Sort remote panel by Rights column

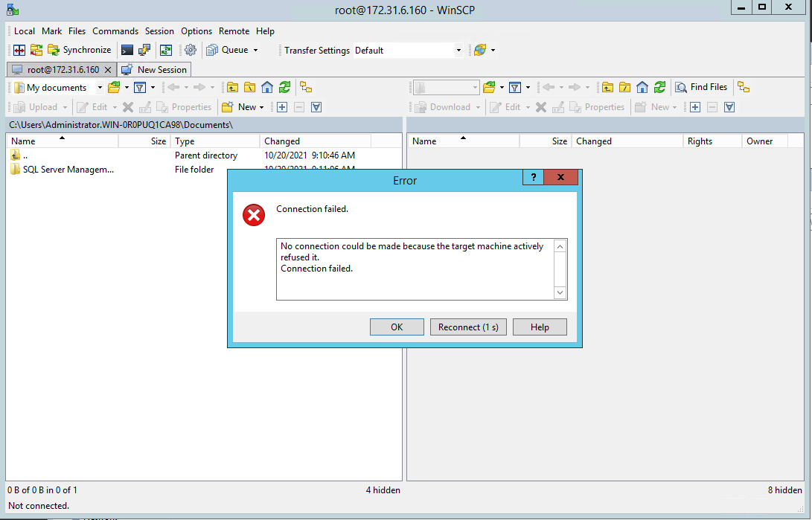[712, 141]
